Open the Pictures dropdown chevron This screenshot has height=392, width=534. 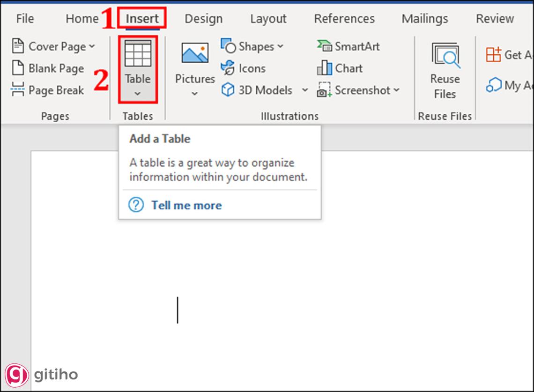195,94
